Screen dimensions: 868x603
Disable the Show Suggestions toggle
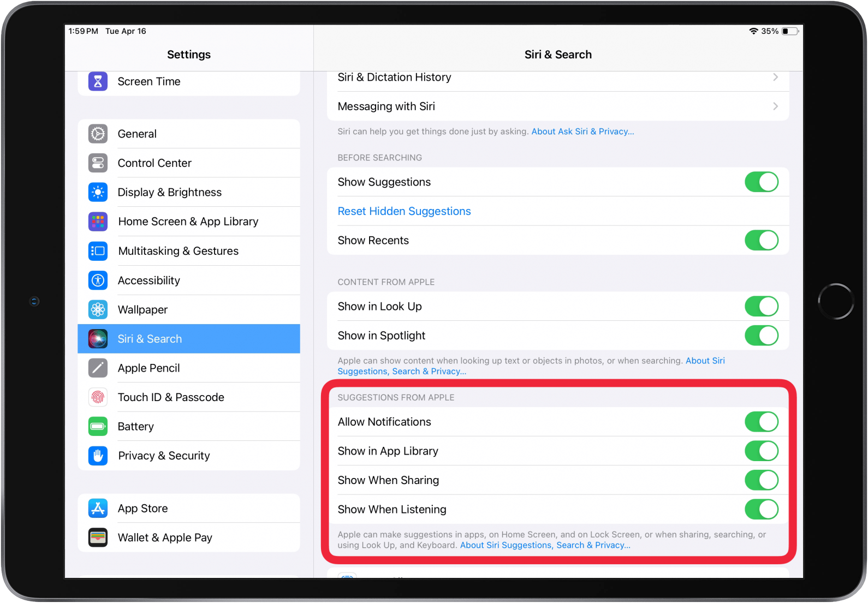coord(761,182)
